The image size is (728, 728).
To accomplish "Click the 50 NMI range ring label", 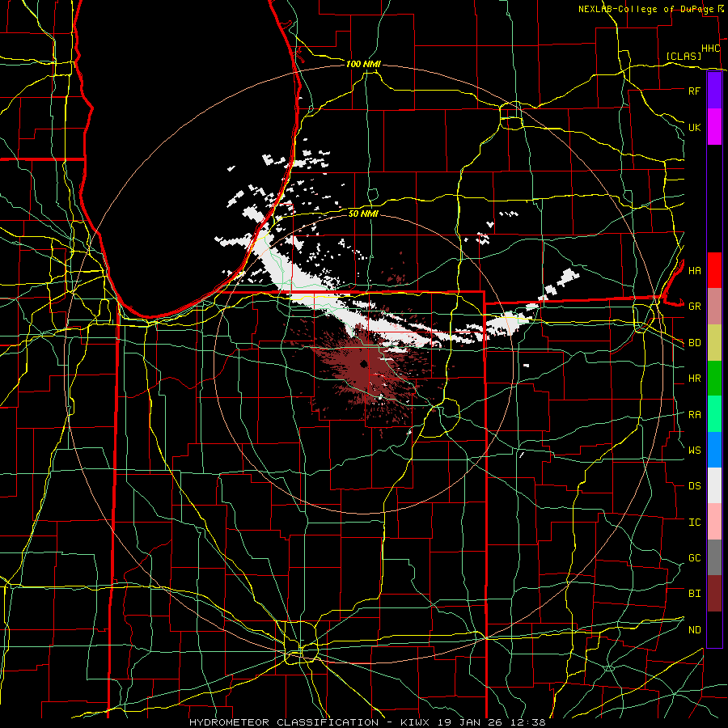I will pyautogui.click(x=363, y=214).
